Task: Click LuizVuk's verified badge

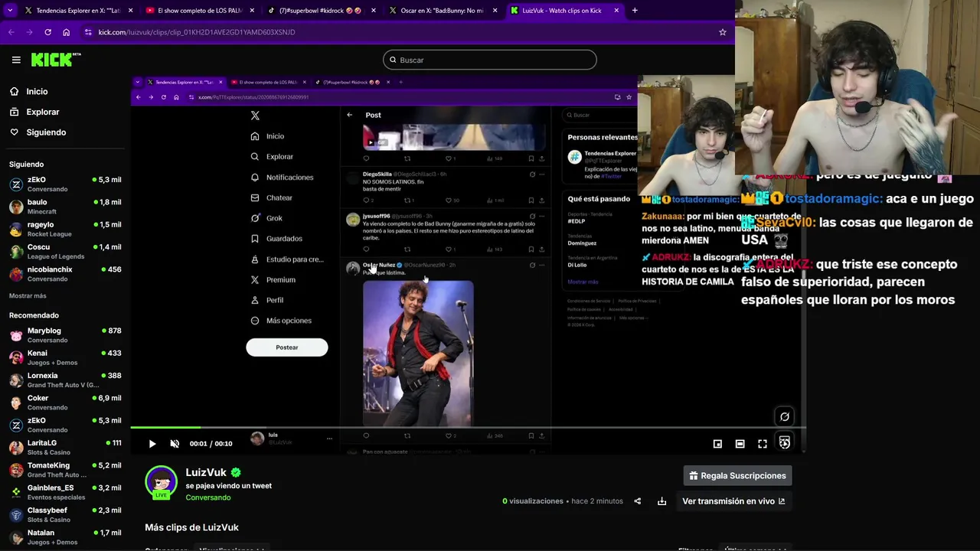Action: [236, 473]
